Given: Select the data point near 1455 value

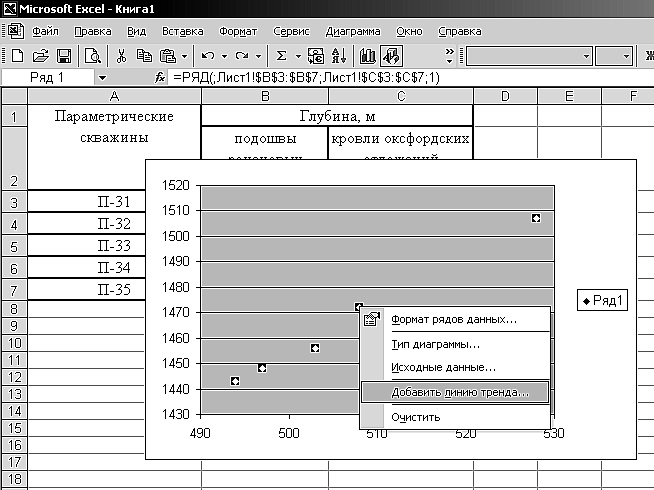Looking at the screenshot, I should tap(315, 348).
